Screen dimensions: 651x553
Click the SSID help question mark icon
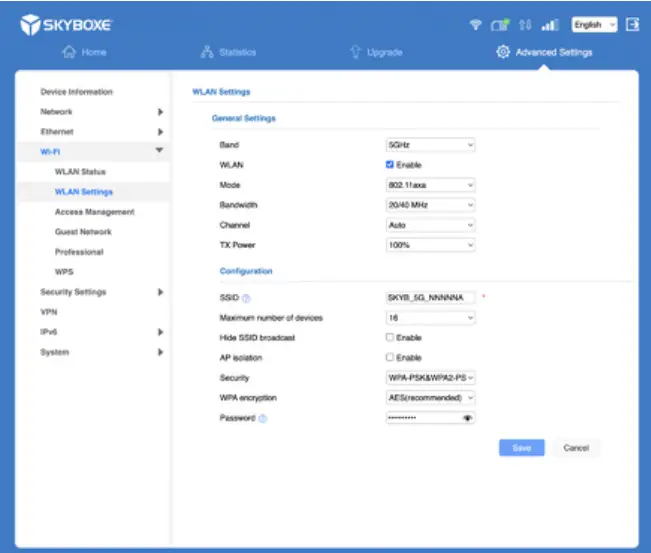click(x=246, y=298)
